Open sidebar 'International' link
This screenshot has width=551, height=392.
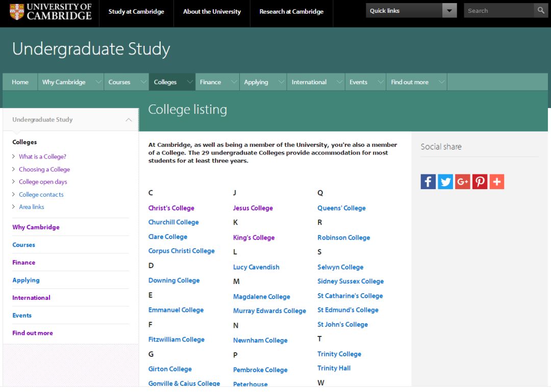[31, 298]
